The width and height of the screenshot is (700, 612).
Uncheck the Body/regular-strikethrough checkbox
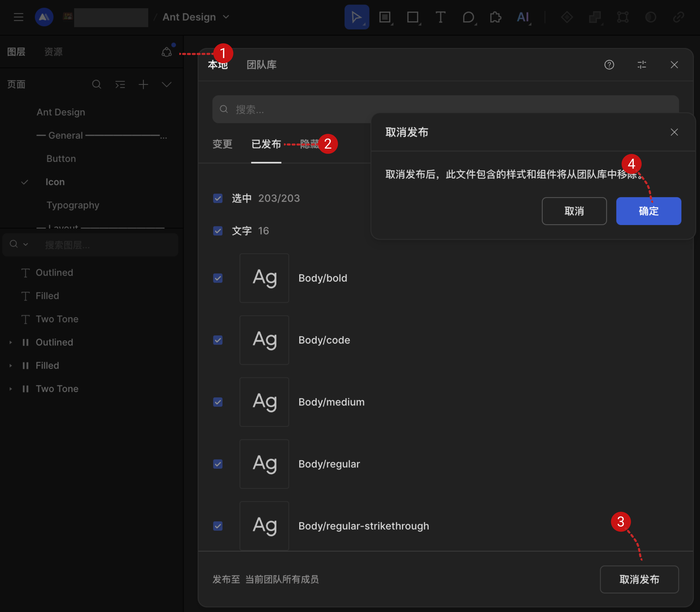coord(218,526)
